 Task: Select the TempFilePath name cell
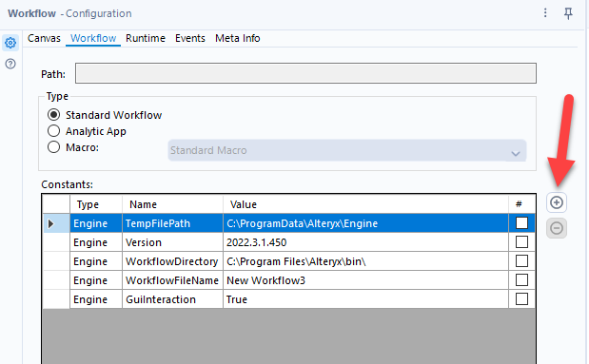[x=172, y=223]
